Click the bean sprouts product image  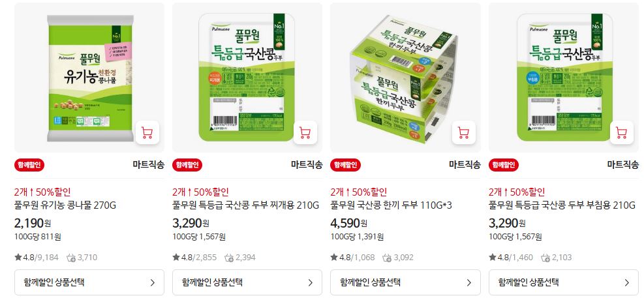coord(89,78)
